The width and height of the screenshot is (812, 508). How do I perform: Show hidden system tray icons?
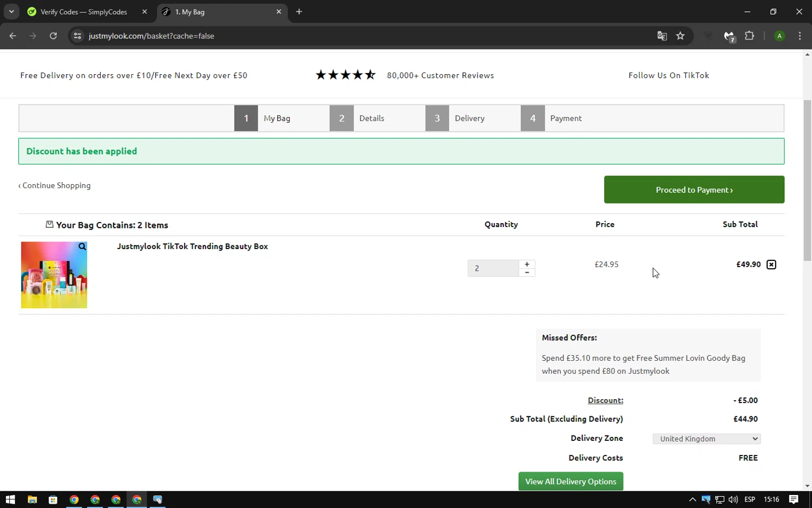click(x=692, y=499)
